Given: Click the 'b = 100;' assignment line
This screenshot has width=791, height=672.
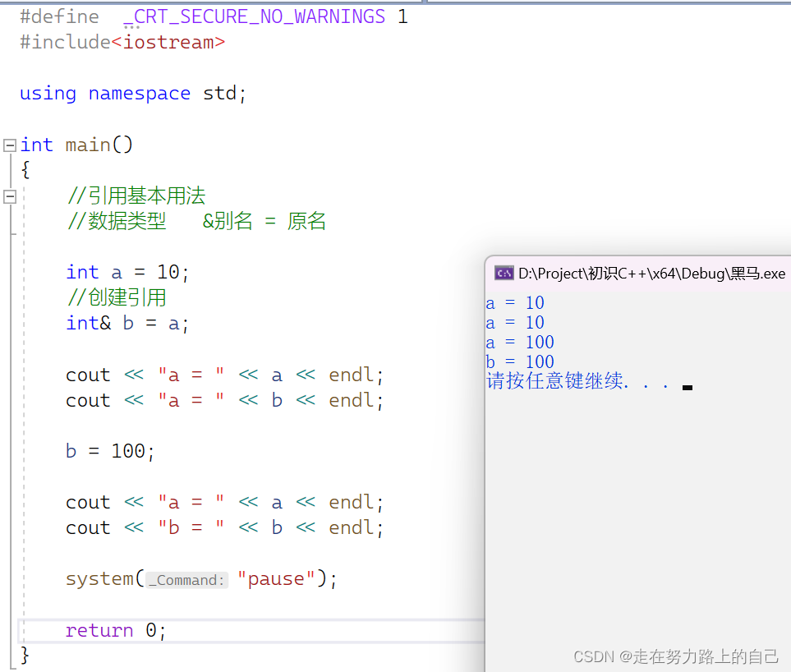Looking at the screenshot, I should point(109,451).
